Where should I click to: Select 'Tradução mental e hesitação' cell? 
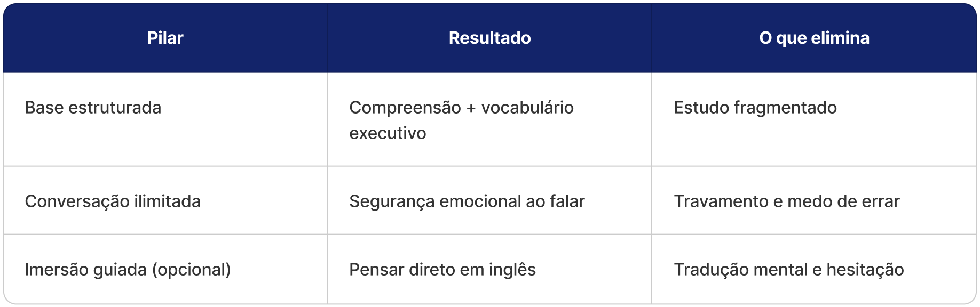[x=788, y=270]
